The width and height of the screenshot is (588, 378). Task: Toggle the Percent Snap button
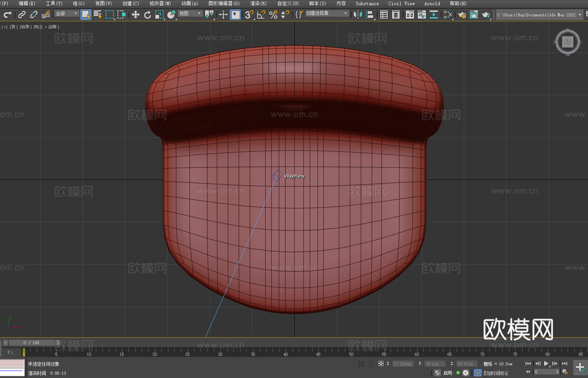click(273, 14)
